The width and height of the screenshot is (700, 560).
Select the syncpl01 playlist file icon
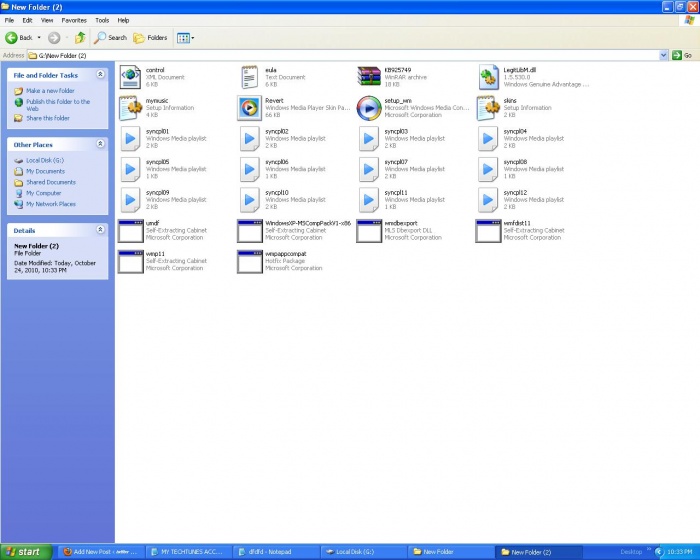130,138
